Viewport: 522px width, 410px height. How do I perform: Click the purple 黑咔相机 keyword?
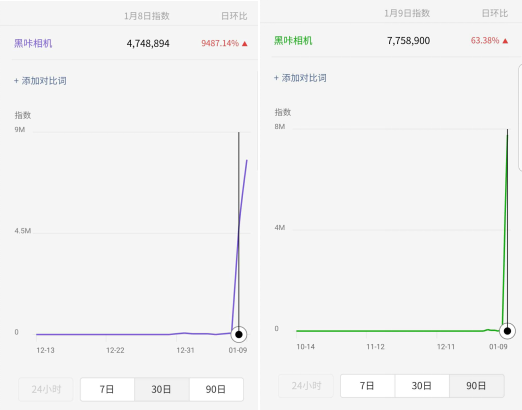pos(33,43)
